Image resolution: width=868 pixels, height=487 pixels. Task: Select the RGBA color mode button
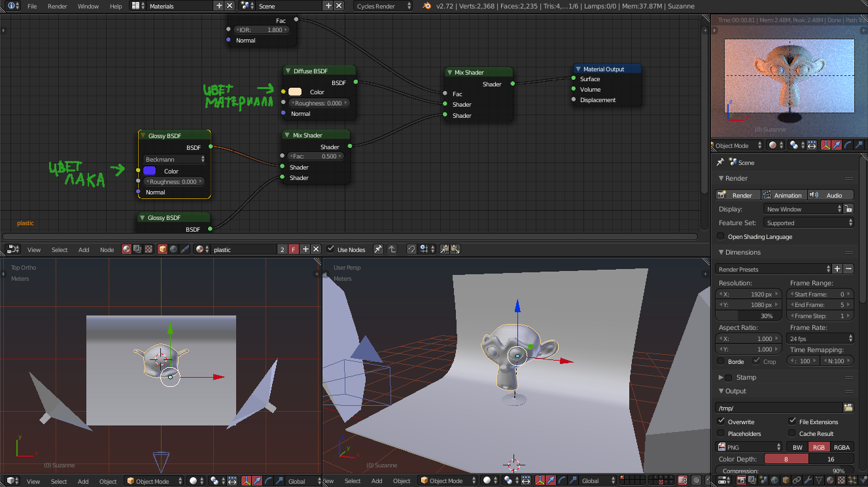coord(842,447)
